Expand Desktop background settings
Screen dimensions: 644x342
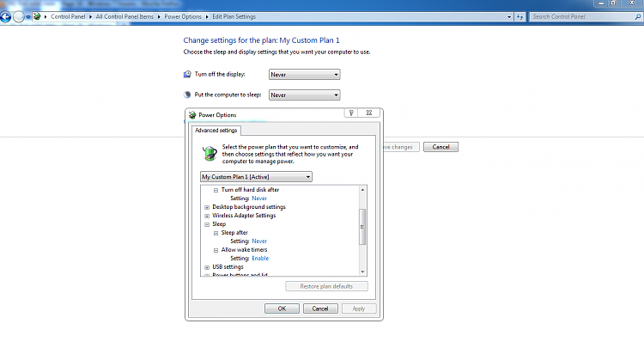tap(207, 208)
